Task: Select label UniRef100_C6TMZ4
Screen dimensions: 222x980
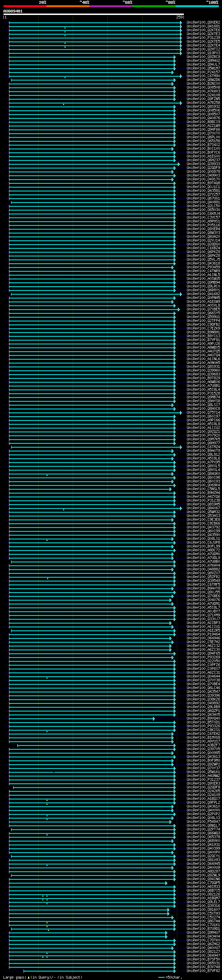Action: 203,447
